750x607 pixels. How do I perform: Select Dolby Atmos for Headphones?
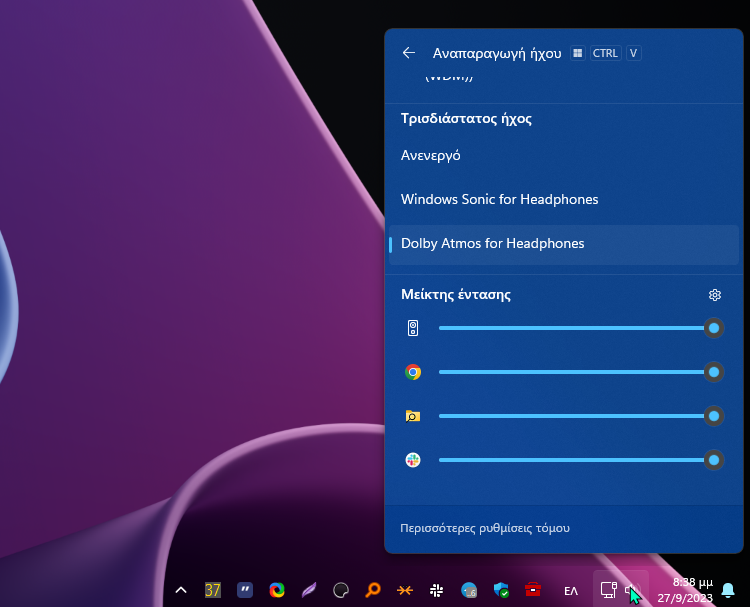[x=563, y=243]
